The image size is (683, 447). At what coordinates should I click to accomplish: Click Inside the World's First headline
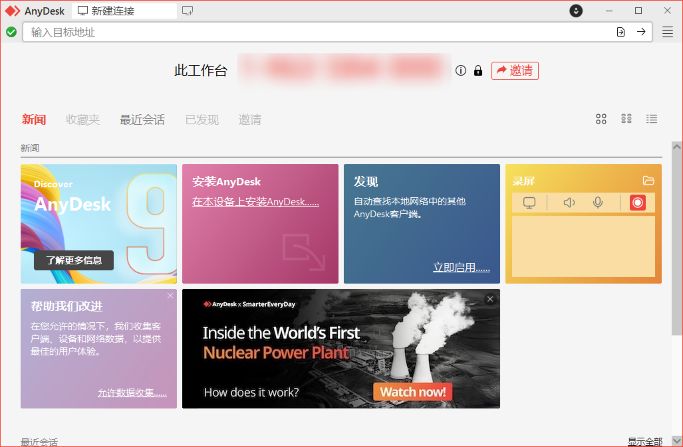coord(281,333)
